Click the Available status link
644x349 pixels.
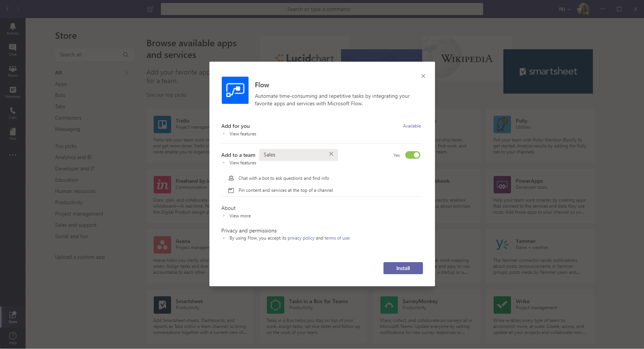coord(412,126)
